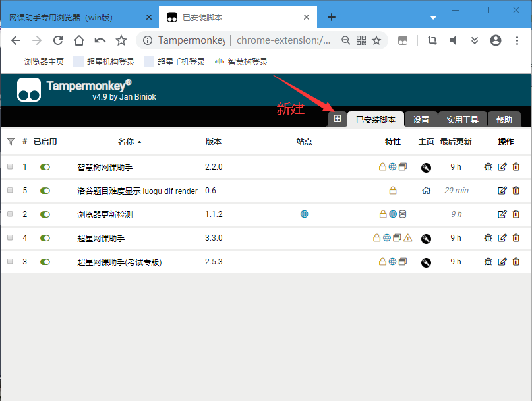The height and width of the screenshot is (401, 532).
Task: Select checkbox of 超星网课助手(考试专版) row
Action: (x=10, y=261)
